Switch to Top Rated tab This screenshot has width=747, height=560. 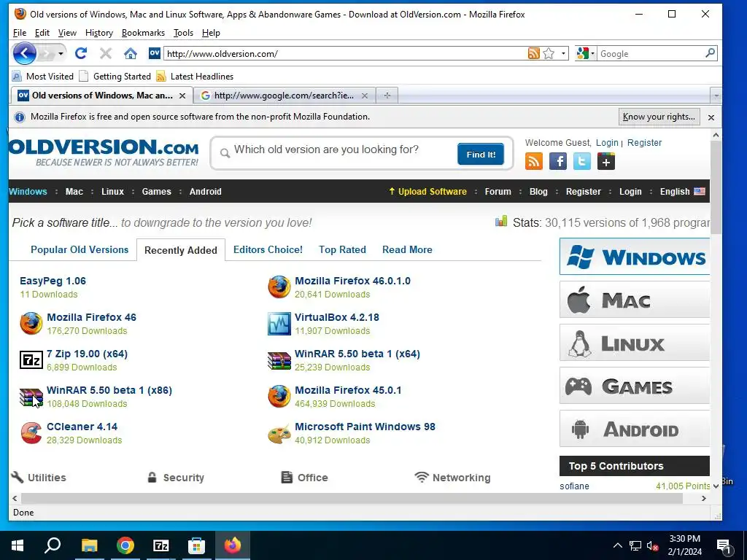point(343,249)
